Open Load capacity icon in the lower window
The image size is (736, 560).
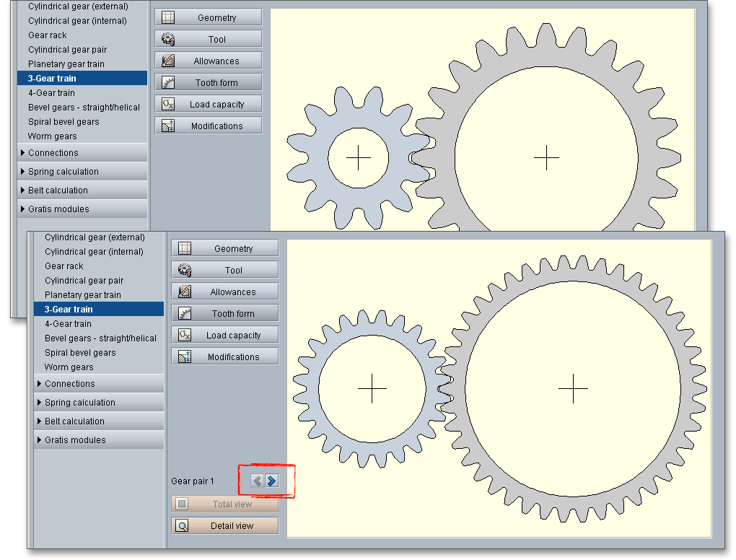click(185, 336)
